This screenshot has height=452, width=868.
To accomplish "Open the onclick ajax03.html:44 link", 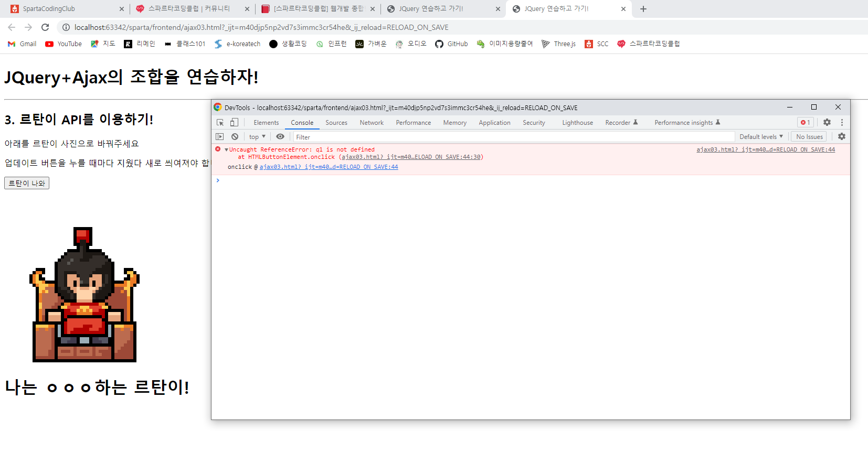I will click(329, 167).
